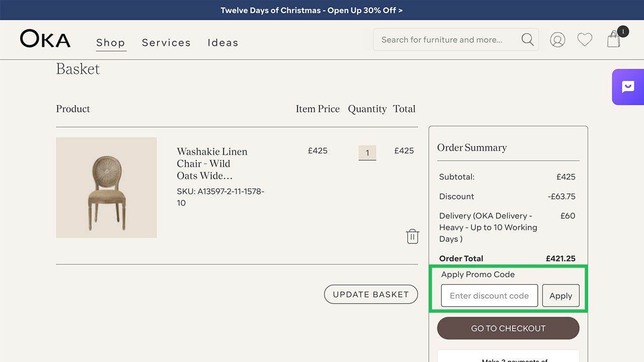Focus the Enter discount code field
This screenshot has height=362, width=644.
tap(489, 296)
